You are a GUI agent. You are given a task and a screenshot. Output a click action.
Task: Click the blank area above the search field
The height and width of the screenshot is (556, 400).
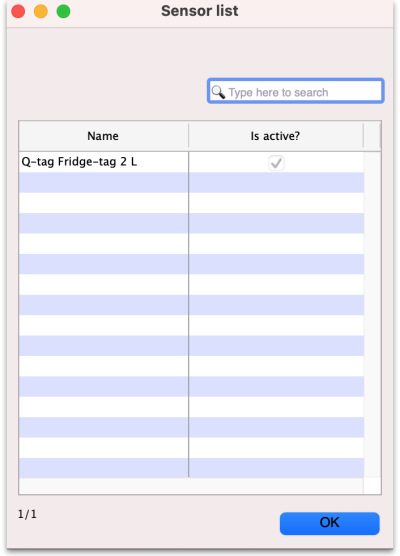coord(200,53)
